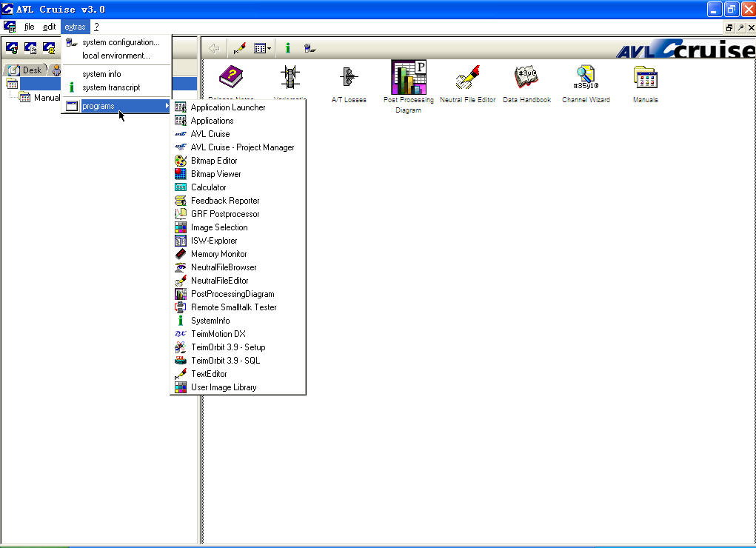Close the extras menu from the menu bar
This screenshot has width=756, height=548.
pos(76,27)
